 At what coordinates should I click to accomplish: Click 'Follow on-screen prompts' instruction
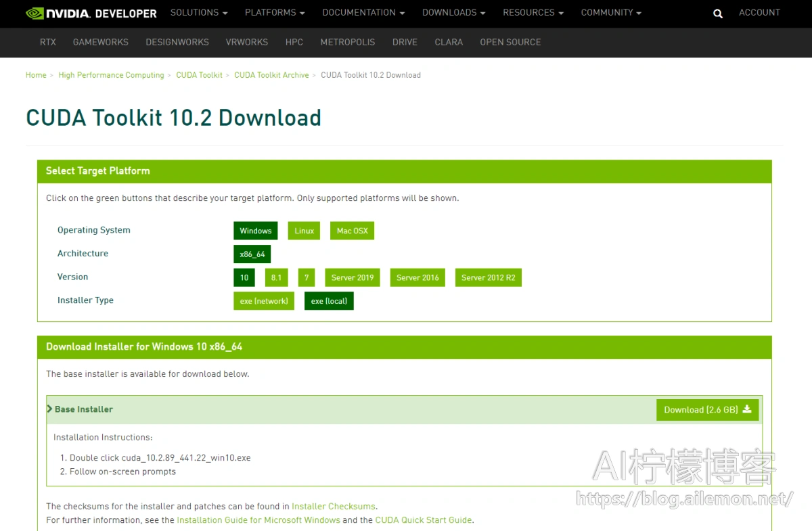pos(122,471)
